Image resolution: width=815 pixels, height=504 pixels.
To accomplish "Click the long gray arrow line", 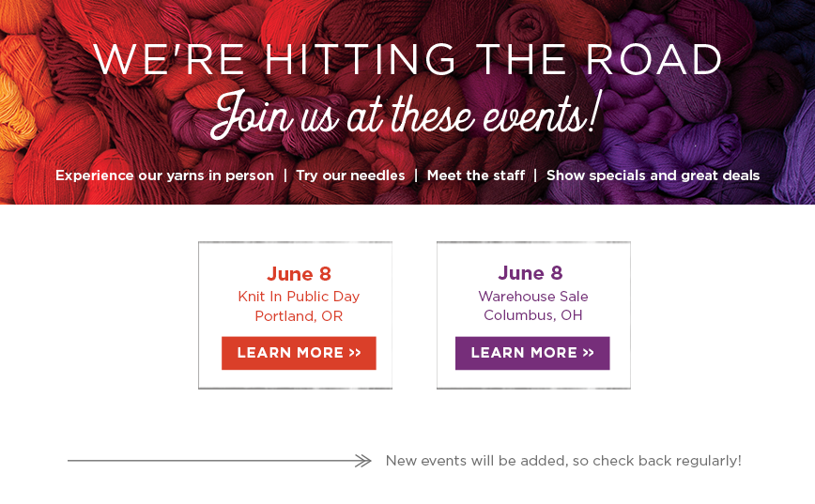I will point(220,460).
